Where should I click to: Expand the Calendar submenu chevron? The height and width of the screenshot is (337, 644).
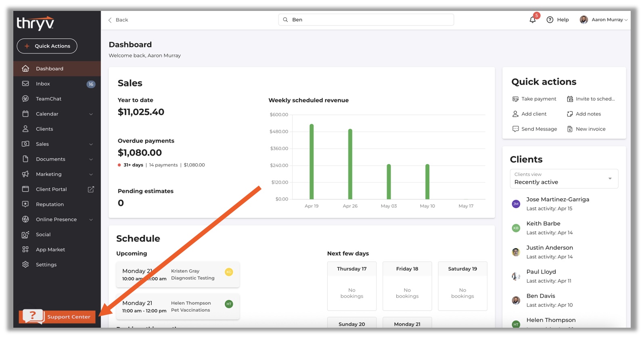[91, 114]
